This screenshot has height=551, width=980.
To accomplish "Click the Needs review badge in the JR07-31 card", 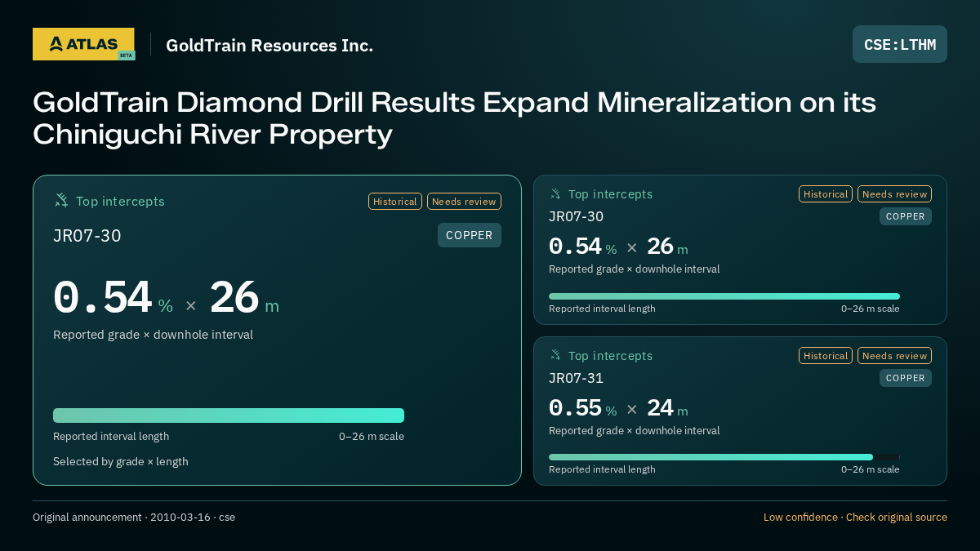I will [894, 355].
